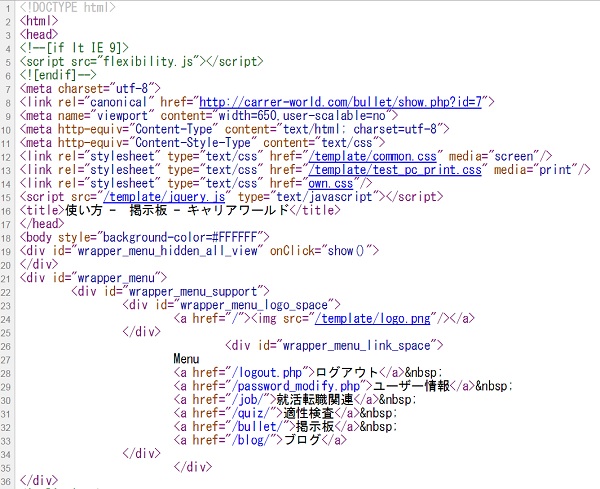
Task: Open the own.css stylesheet link
Action: tap(331, 184)
